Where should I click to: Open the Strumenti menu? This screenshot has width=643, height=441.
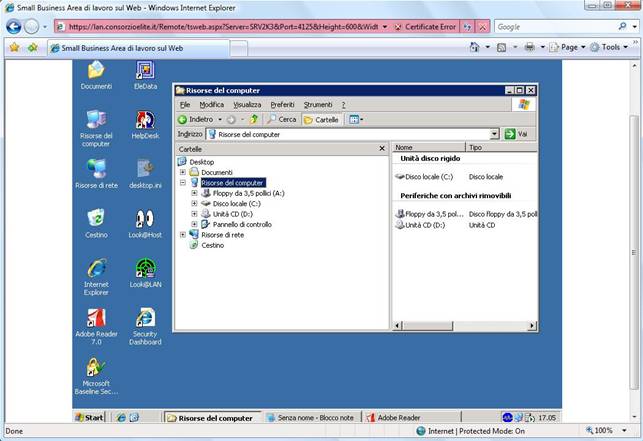pos(318,104)
